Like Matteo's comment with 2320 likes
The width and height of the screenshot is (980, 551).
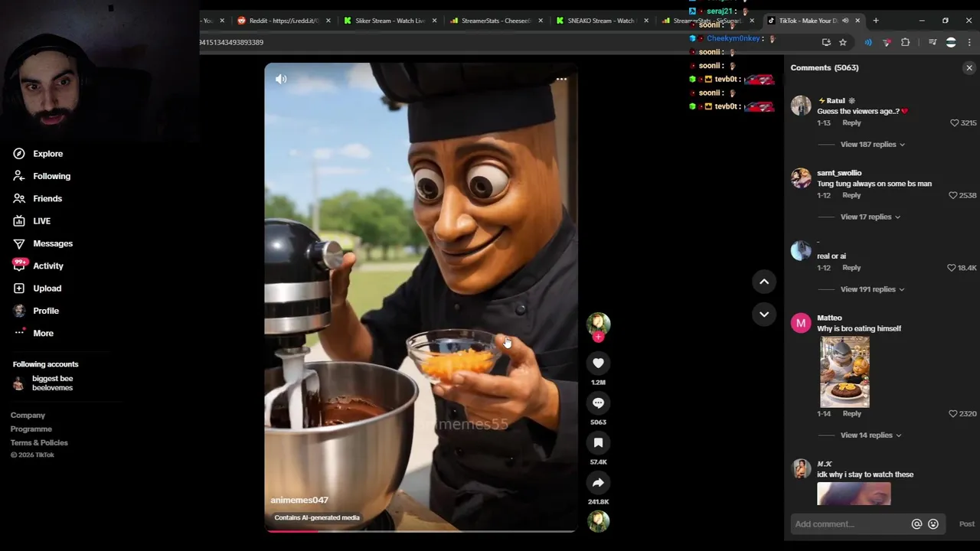(x=953, y=413)
